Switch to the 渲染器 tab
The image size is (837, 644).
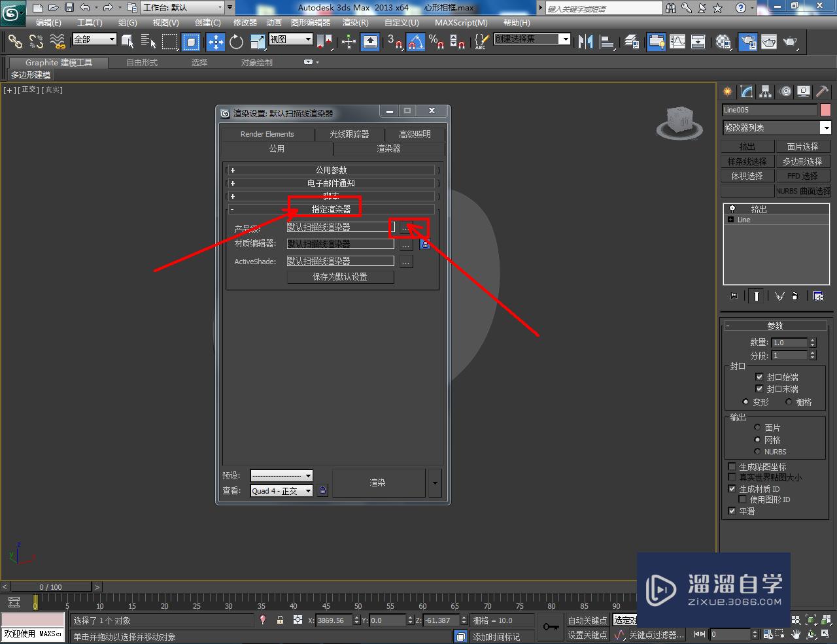pyautogui.click(x=388, y=149)
